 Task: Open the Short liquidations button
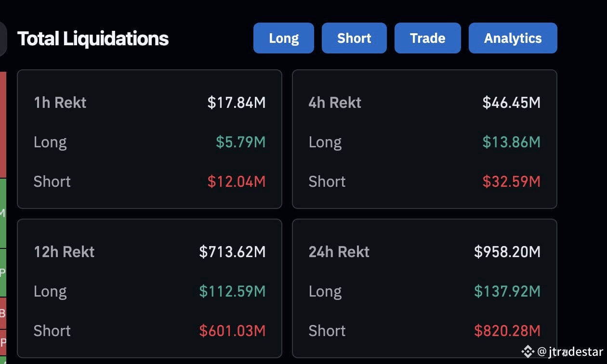point(354,38)
